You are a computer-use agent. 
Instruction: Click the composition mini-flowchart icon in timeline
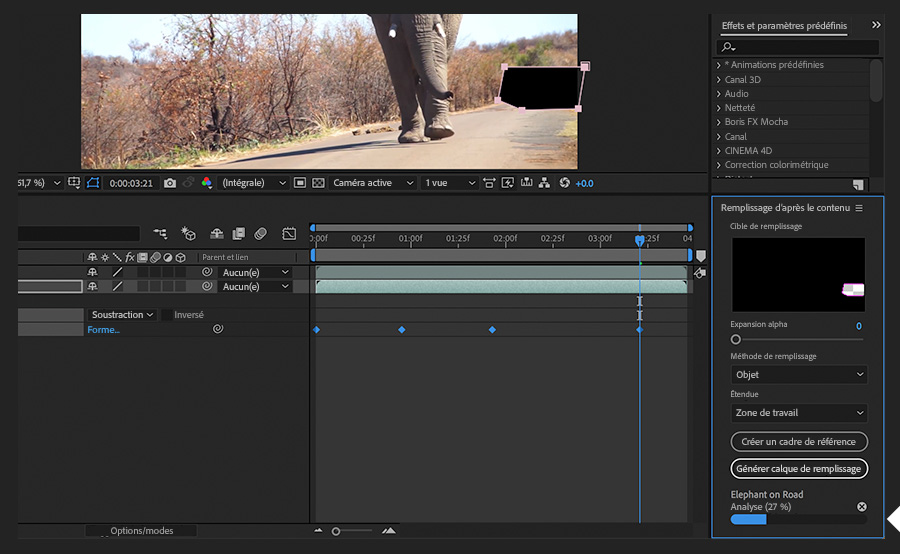(160, 233)
